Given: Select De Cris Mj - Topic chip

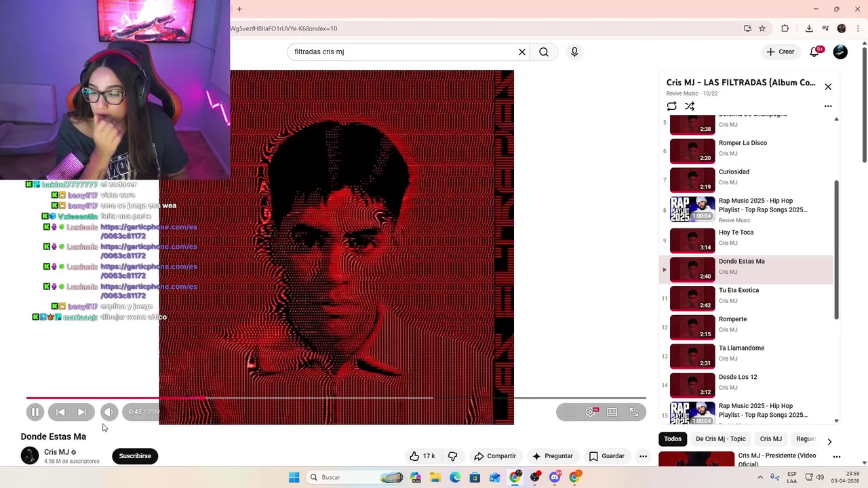Looking at the screenshot, I should tap(721, 439).
